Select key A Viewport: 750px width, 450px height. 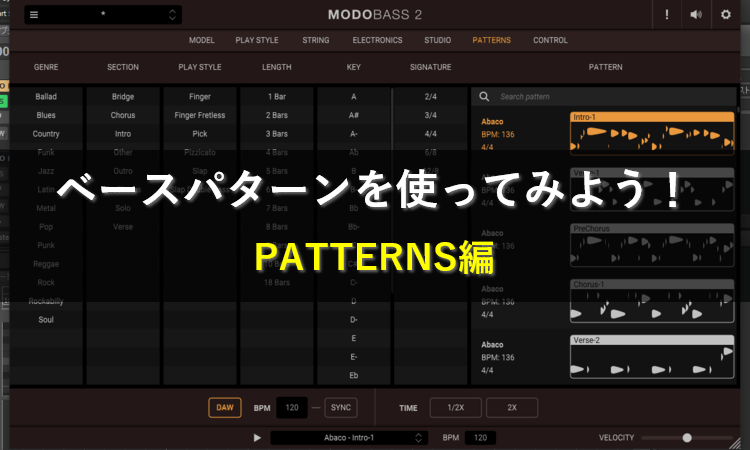coord(353,97)
